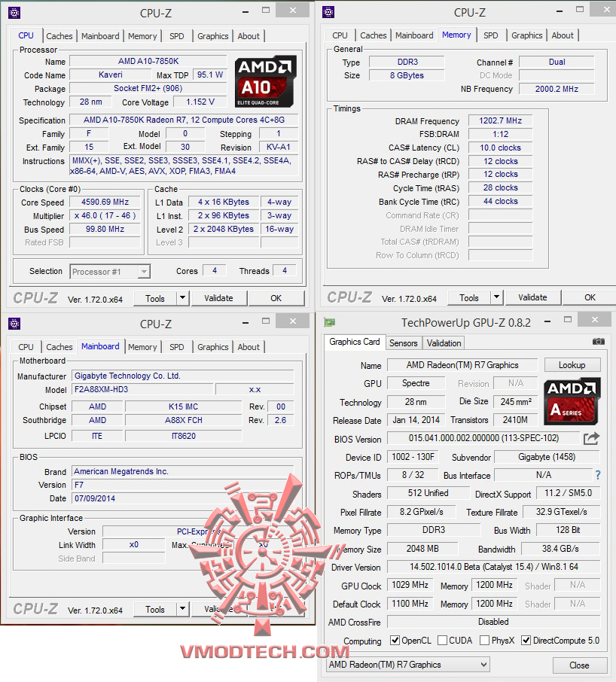Take a GPU-Z screenshot with camera icon
616x682 pixels.
click(x=599, y=342)
